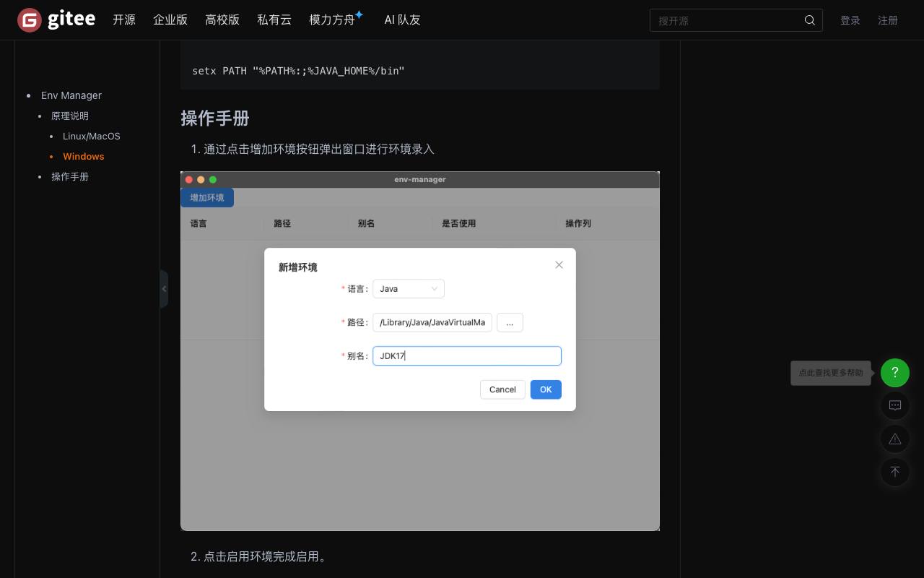Click the 登录 link
This screenshot has height=578, width=924.
(x=850, y=20)
